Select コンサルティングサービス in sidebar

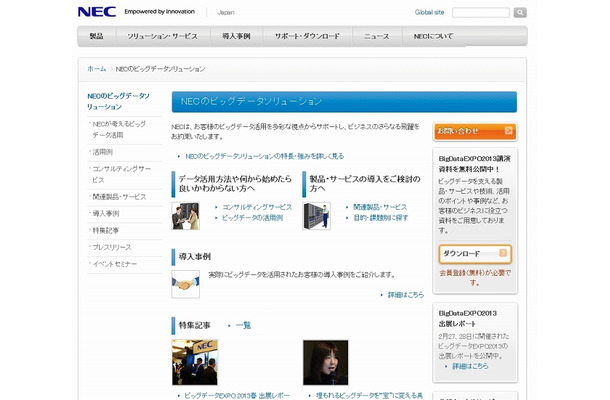[x=121, y=174]
